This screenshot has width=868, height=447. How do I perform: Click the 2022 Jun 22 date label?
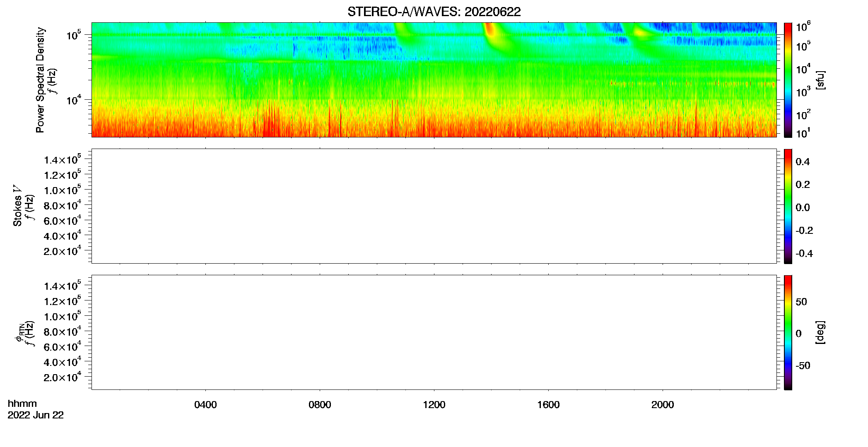[36, 415]
